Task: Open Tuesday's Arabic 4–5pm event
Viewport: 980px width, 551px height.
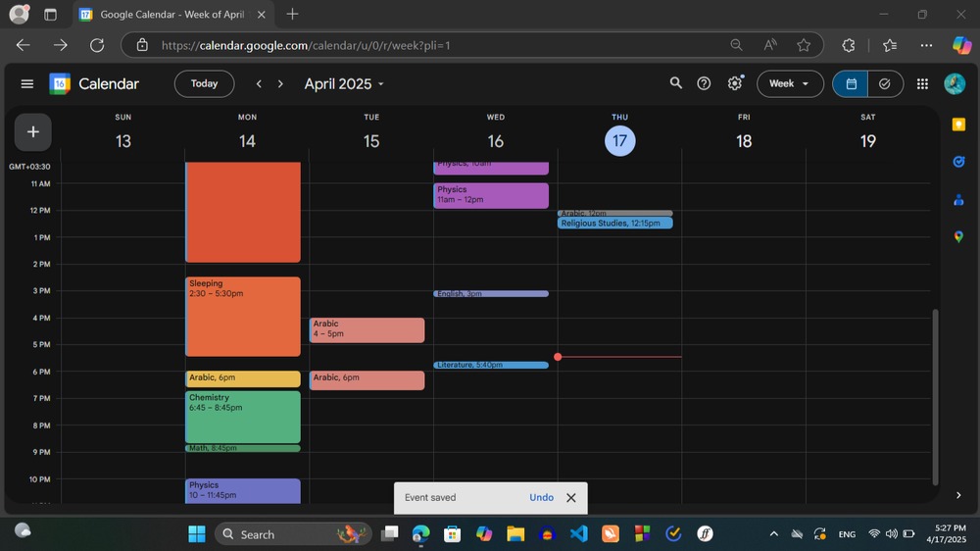Action: [367, 329]
